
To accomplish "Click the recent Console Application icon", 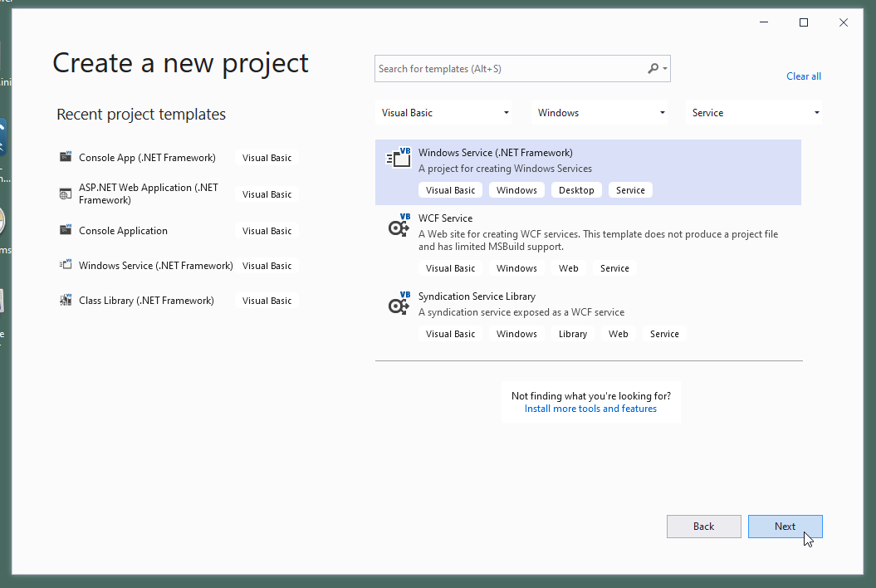I will pyautogui.click(x=66, y=230).
